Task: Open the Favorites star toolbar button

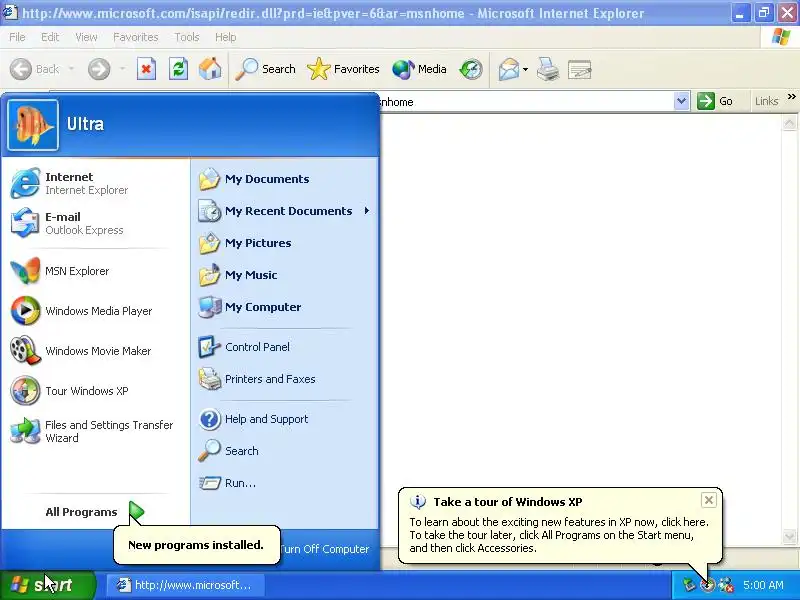Action: point(343,69)
